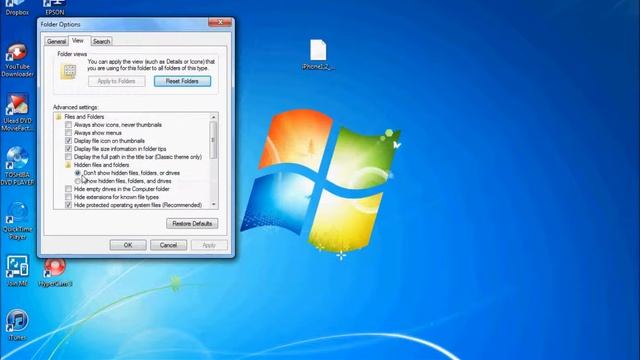This screenshot has width=640, height=360.
Task: Select the iPhone file on desktop
Action: pos(318,55)
